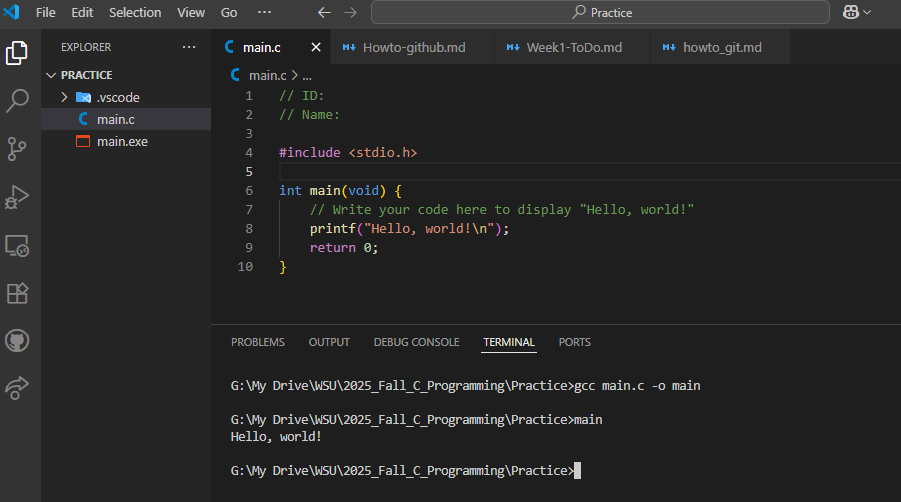Open the Extensions view
The height and width of the screenshot is (502, 901).
[x=17, y=293]
